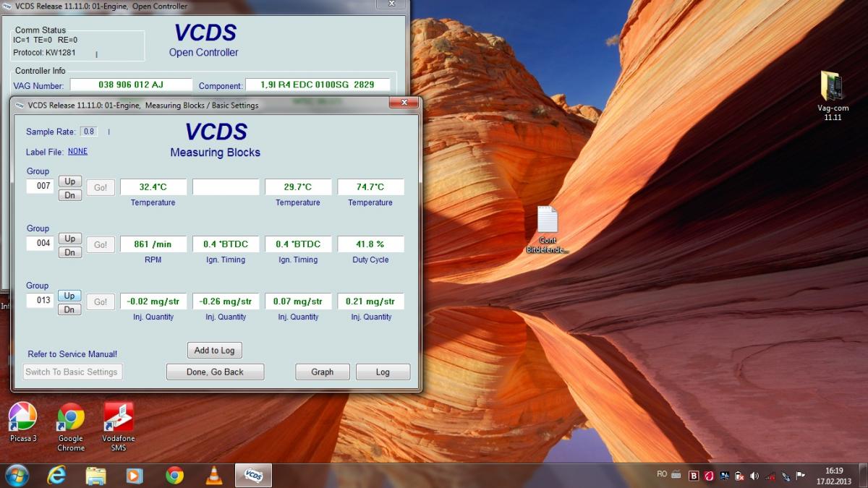Image resolution: width=868 pixels, height=488 pixels.
Task: Open Internet Explorer from taskbar
Action: coord(56,475)
